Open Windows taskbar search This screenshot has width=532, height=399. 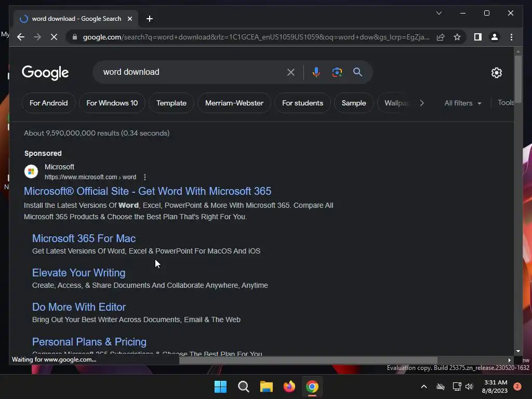(244, 387)
